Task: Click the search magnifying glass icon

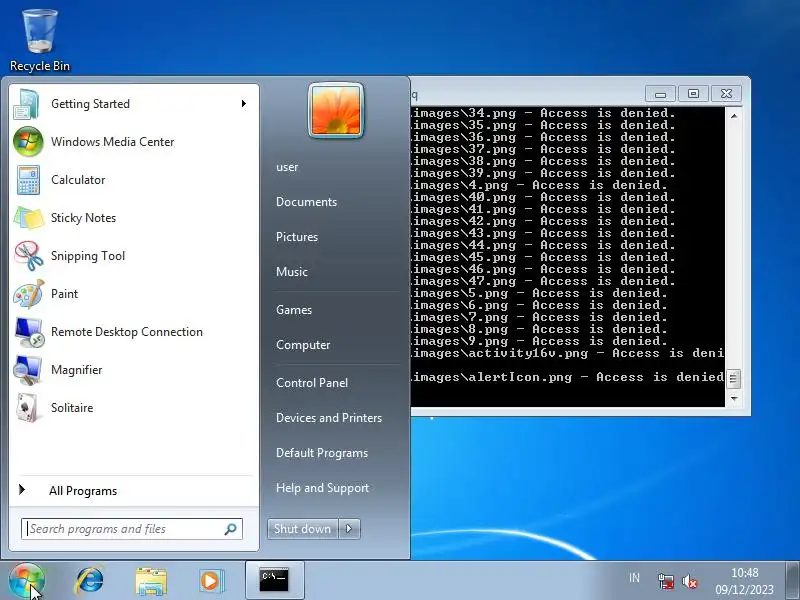Action: (230, 529)
